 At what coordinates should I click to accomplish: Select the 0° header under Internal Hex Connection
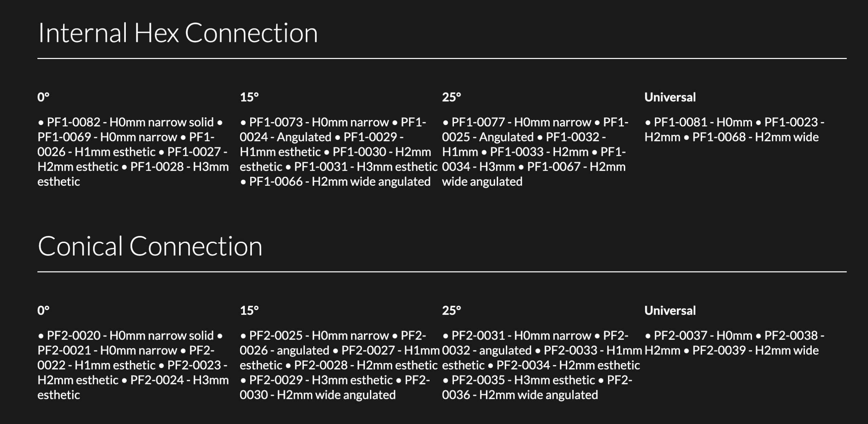43,97
